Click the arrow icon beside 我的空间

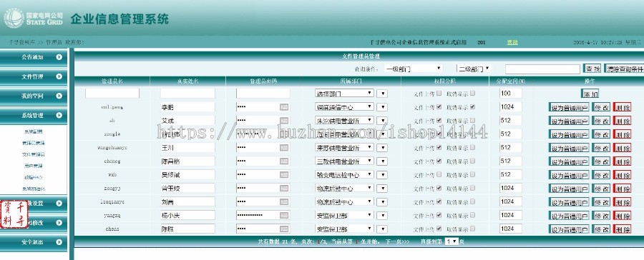(x=59, y=96)
